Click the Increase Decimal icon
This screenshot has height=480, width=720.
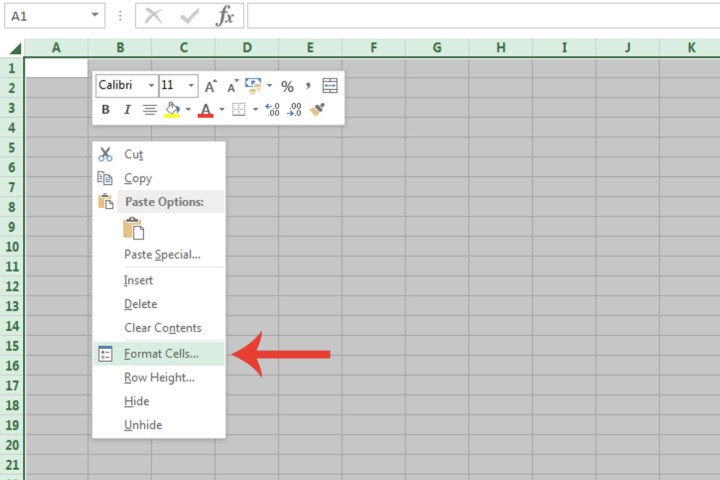[272, 110]
